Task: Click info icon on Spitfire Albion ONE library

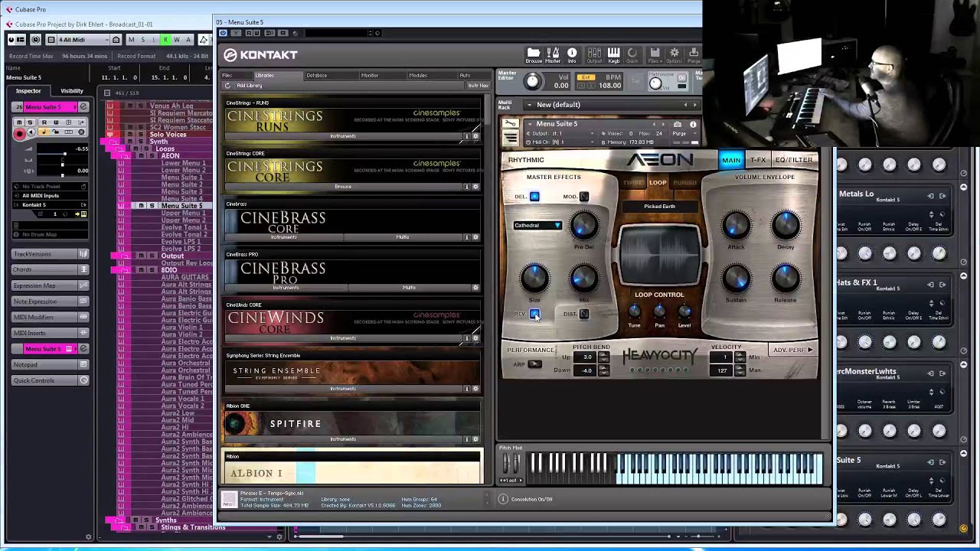Action: click(x=466, y=439)
